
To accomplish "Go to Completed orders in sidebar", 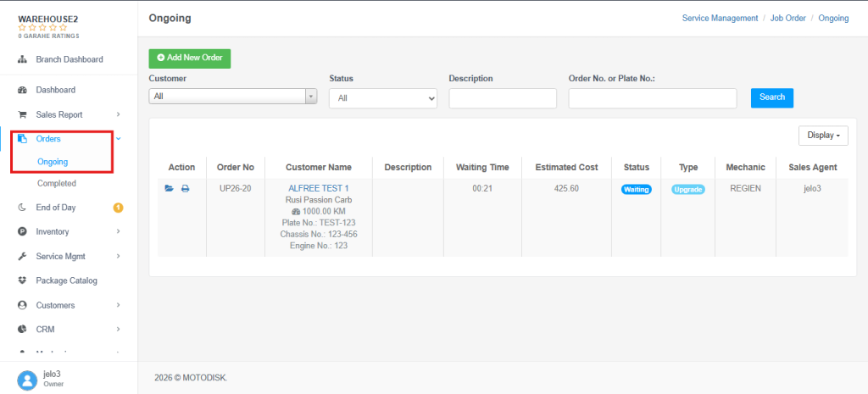I will point(57,183).
